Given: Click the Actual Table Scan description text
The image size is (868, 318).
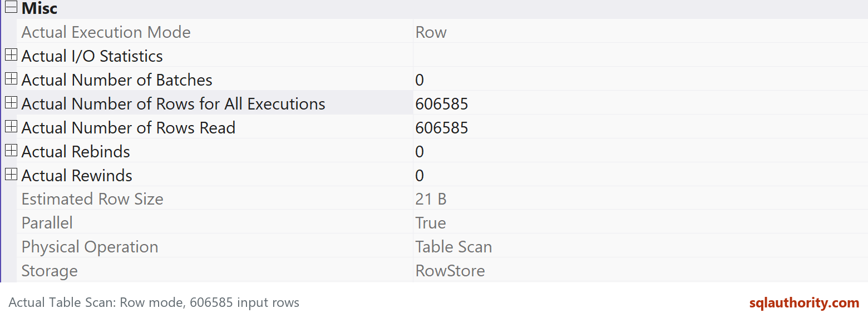Looking at the screenshot, I should pyautogui.click(x=154, y=302).
